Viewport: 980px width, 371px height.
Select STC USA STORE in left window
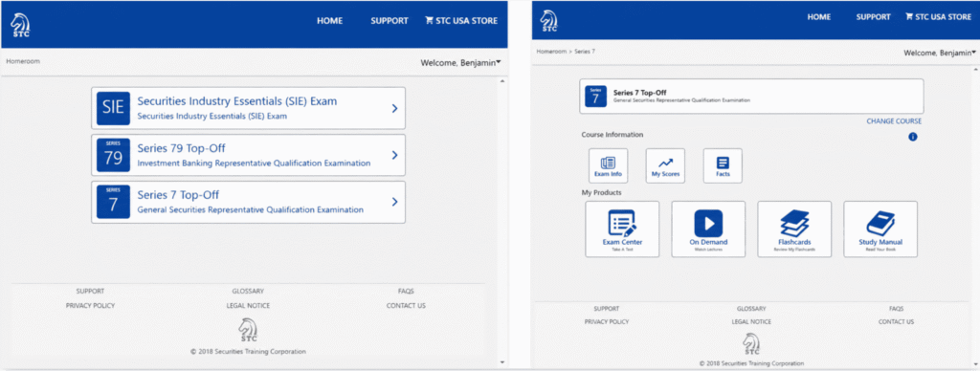point(461,21)
